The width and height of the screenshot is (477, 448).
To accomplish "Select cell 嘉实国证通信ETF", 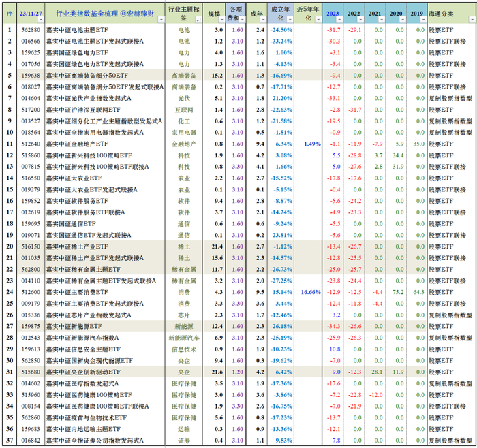I will pyautogui.click(x=71, y=224).
